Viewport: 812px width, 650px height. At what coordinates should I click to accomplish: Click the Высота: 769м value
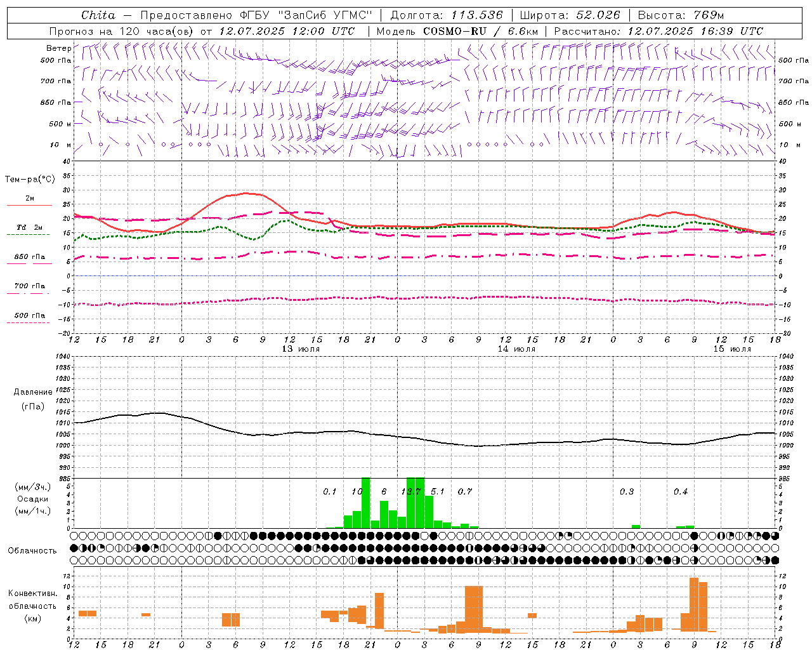pos(681,15)
